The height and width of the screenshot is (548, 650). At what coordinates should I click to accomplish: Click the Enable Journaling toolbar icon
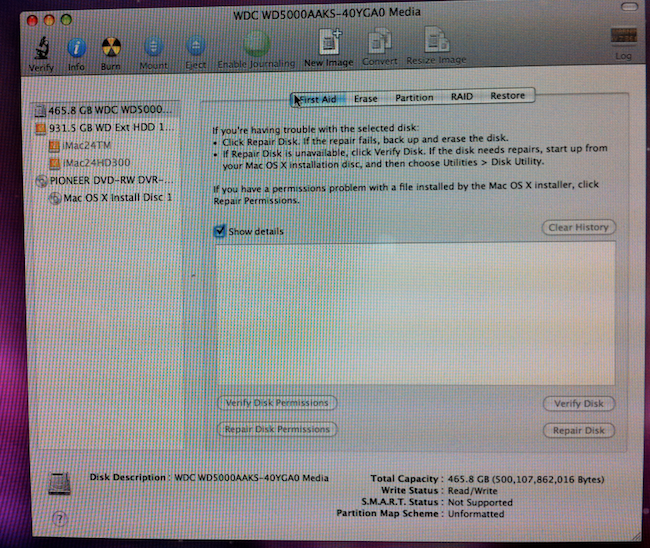pos(256,45)
